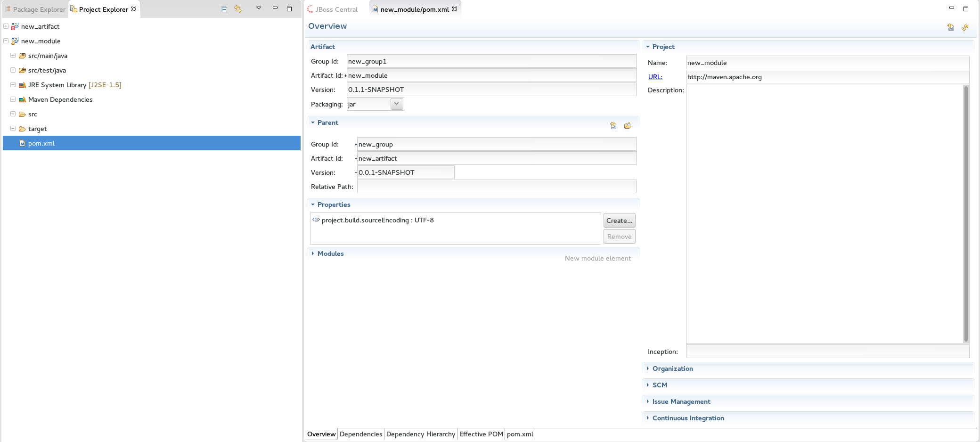Switch to Package Explorer tab
The width and height of the screenshot is (980, 442).
click(x=35, y=9)
